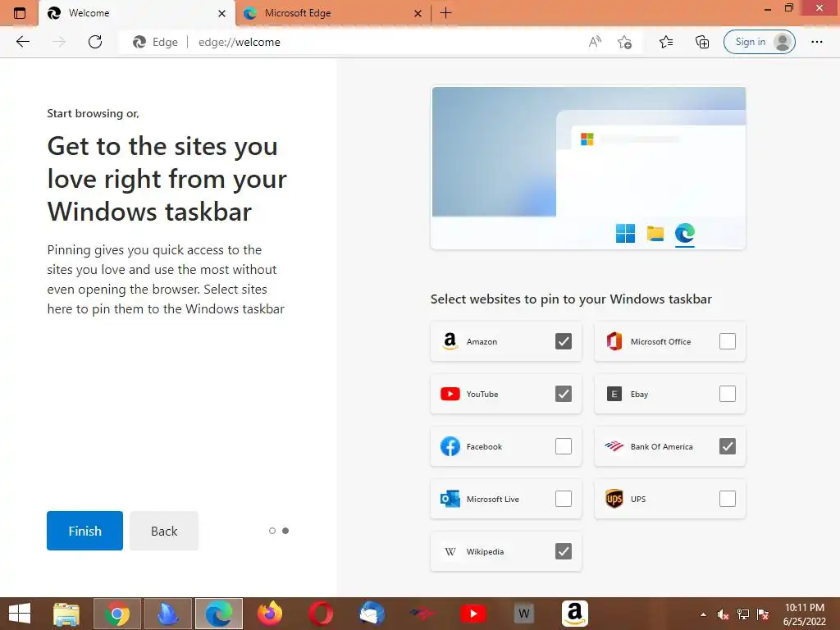Open a new tab with plus
Image resolution: width=840 pixels, height=630 pixels.
pos(445,13)
